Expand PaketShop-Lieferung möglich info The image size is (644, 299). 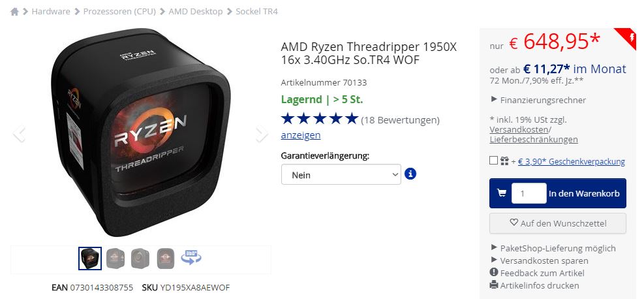553,248
